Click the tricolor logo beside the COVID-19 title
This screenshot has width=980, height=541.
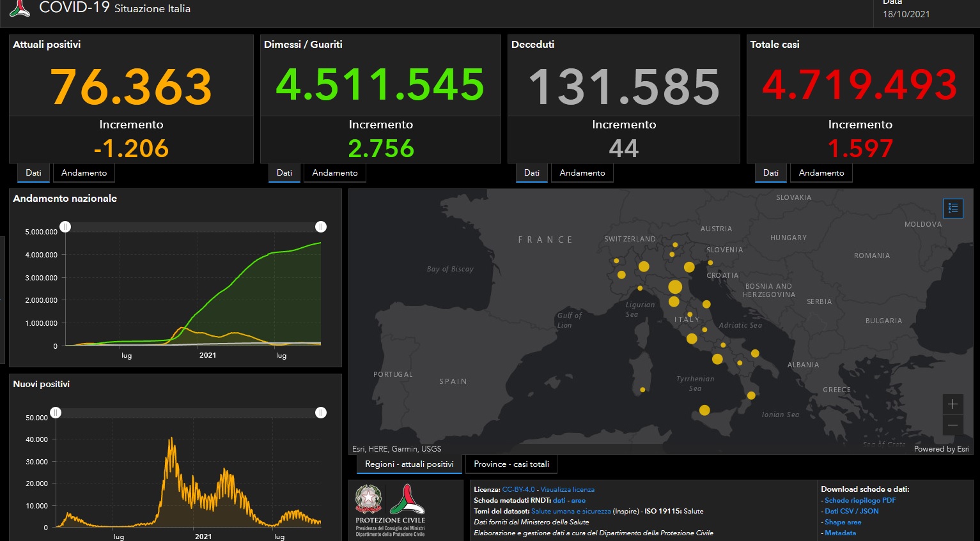20,8
